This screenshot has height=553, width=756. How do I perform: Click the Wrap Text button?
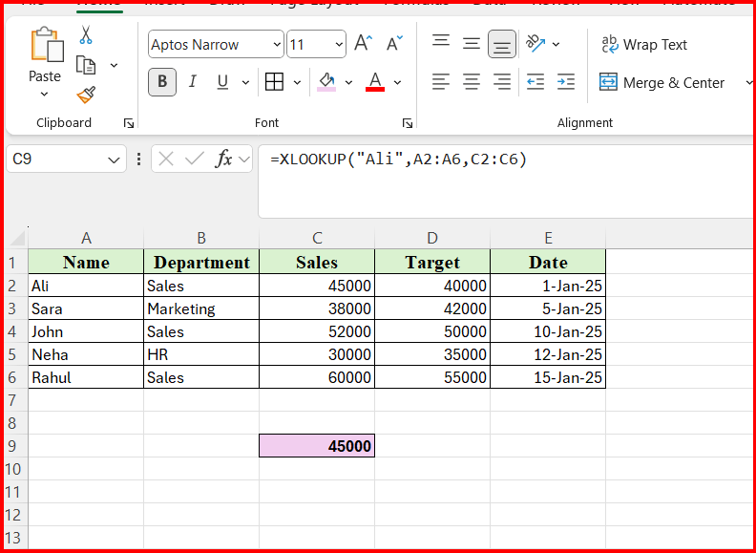pyautogui.click(x=644, y=45)
